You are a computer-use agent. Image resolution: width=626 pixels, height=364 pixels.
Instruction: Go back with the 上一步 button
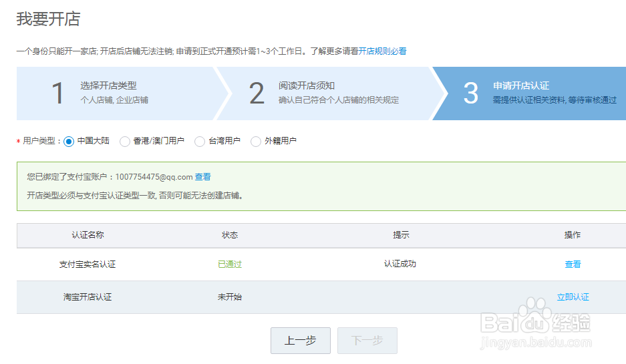click(300, 341)
